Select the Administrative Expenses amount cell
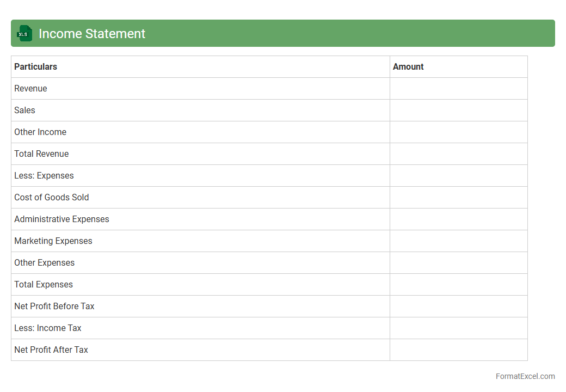This screenshot has height=392, width=566. pos(458,219)
